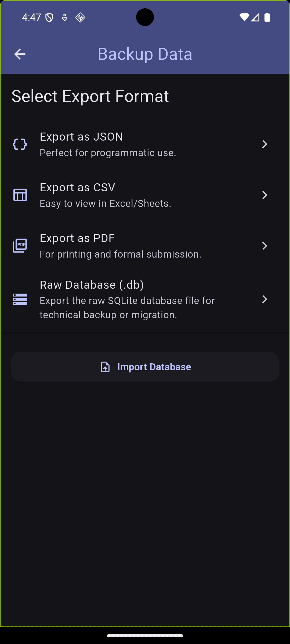Tap the battery icon in status bar
The width and height of the screenshot is (290, 644).
click(x=267, y=17)
